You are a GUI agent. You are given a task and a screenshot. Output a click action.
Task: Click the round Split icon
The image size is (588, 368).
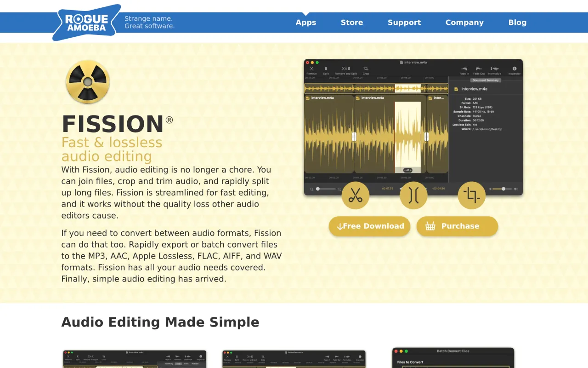point(413,195)
